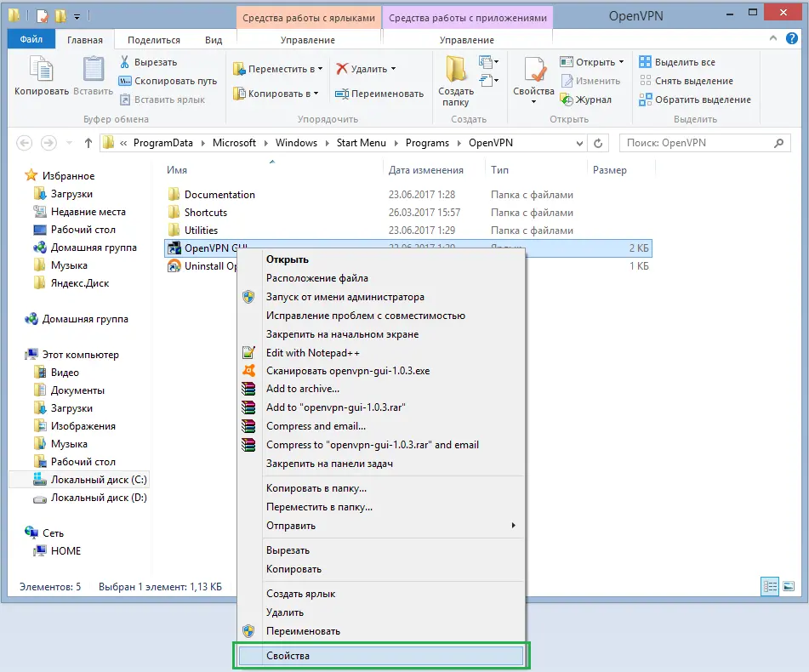The image size is (809, 672).
Task: Click History (Журнал) in ribbon
Action: 585,100
